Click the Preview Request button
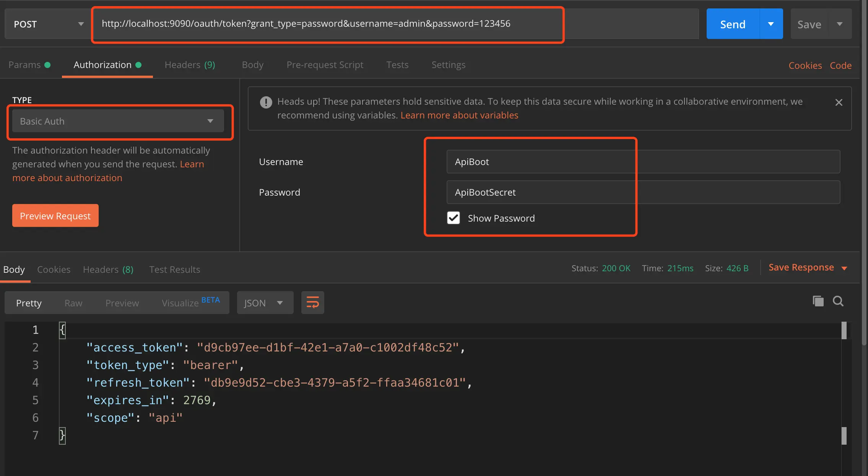 click(55, 216)
